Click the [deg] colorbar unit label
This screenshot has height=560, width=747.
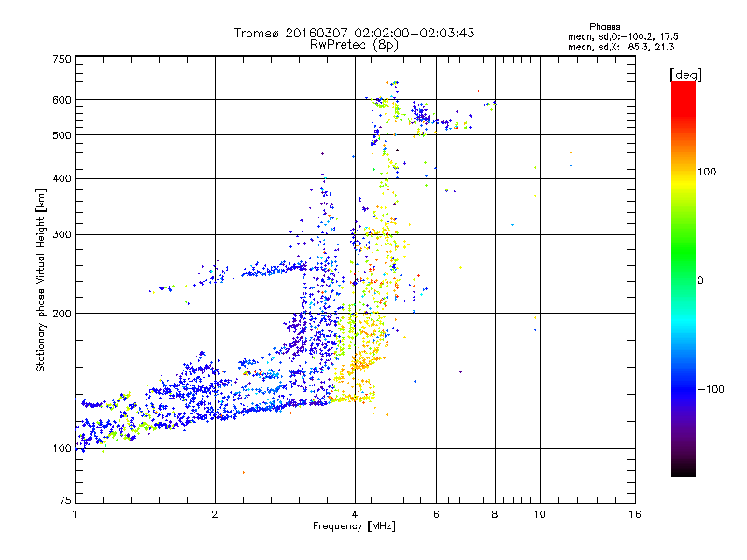pyautogui.click(x=685, y=75)
